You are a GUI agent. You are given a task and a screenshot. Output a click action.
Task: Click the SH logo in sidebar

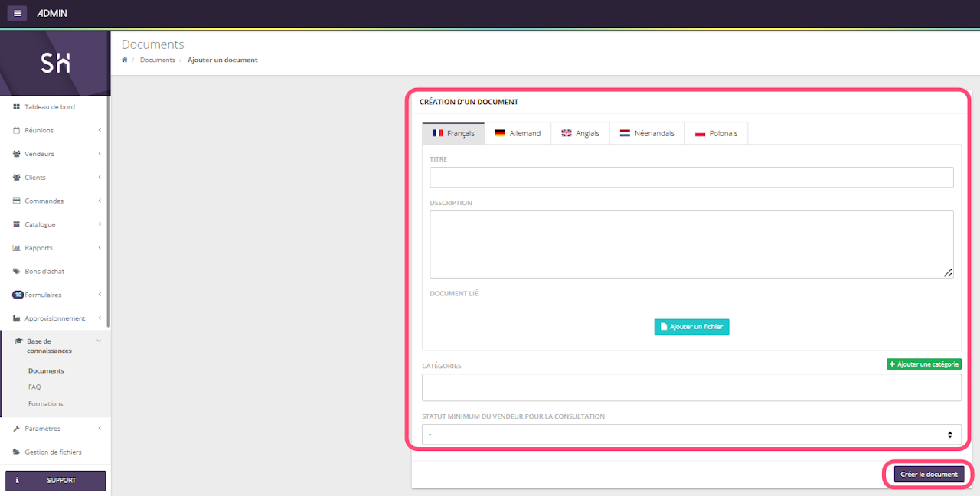tap(55, 64)
